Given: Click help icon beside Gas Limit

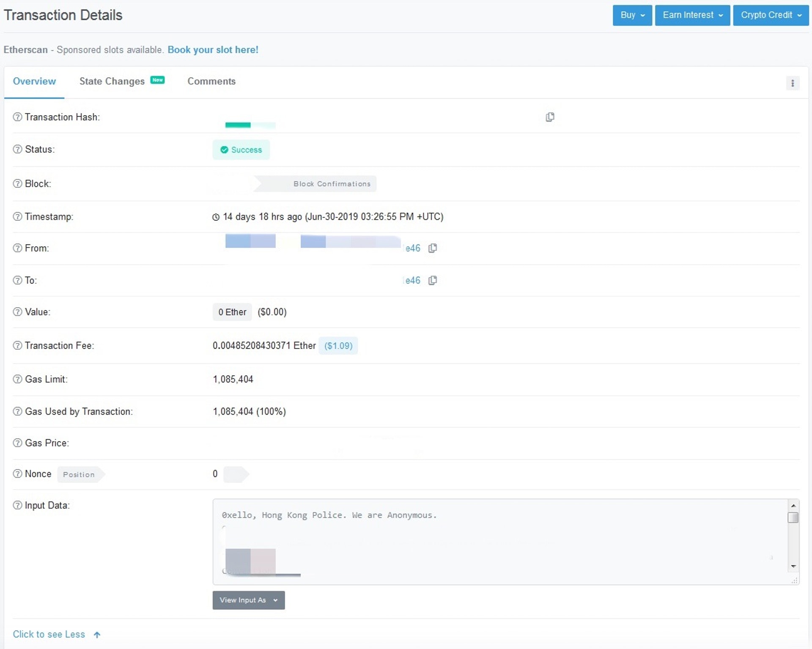Looking at the screenshot, I should pyautogui.click(x=17, y=379).
